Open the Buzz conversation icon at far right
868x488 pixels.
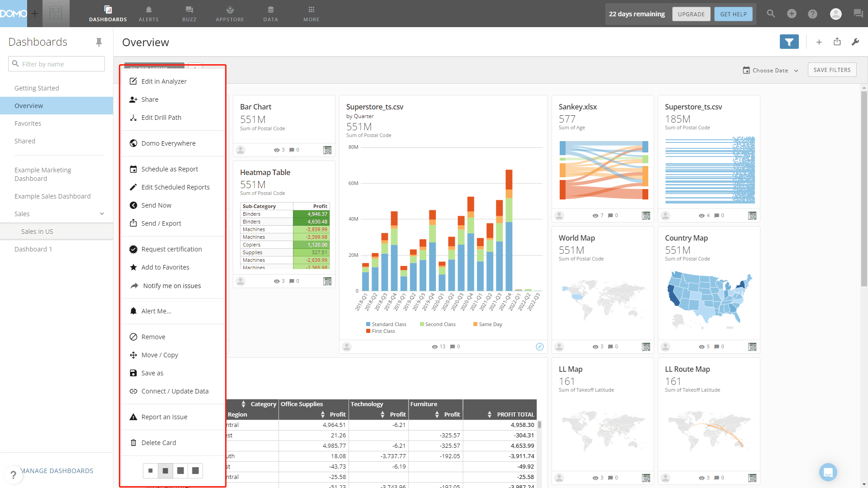[858, 14]
